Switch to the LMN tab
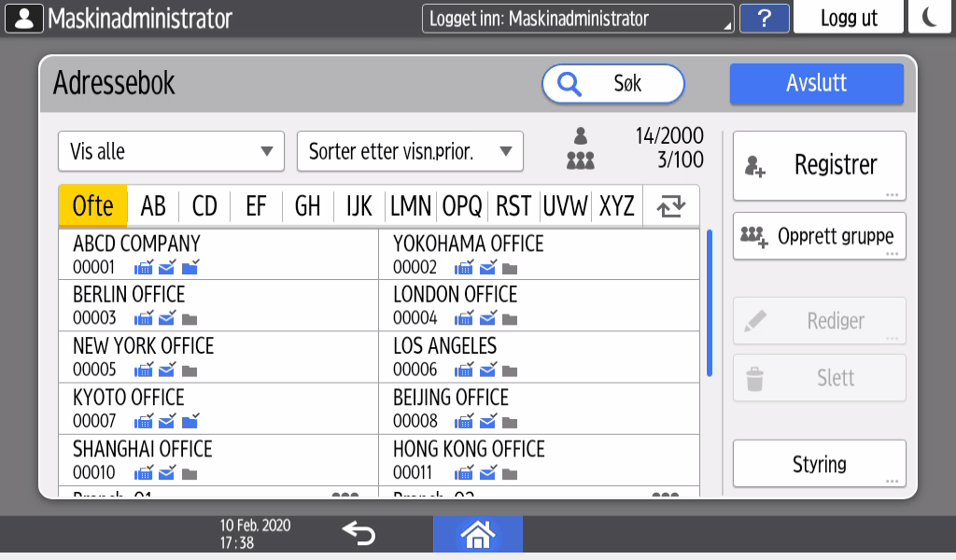The width and height of the screenshot is (956, 560). point(411,206)
